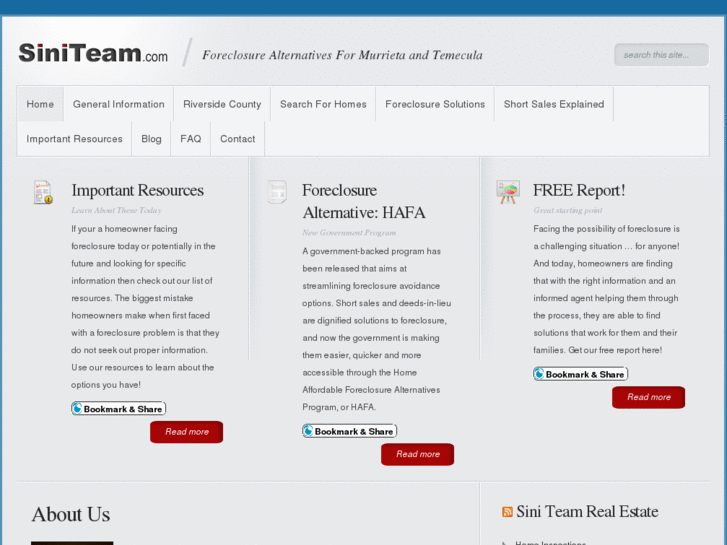Open the Important Resources article heading
Image resolution: width=727 pixels, height=545 pixels.
(x=137, y=190)
